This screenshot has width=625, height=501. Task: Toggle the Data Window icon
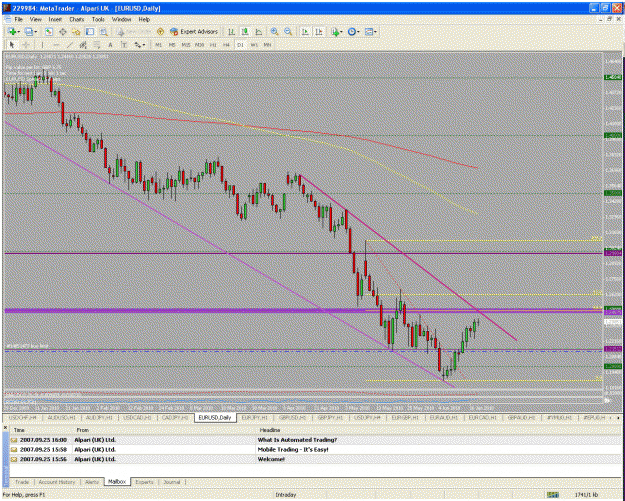[63, 31]
